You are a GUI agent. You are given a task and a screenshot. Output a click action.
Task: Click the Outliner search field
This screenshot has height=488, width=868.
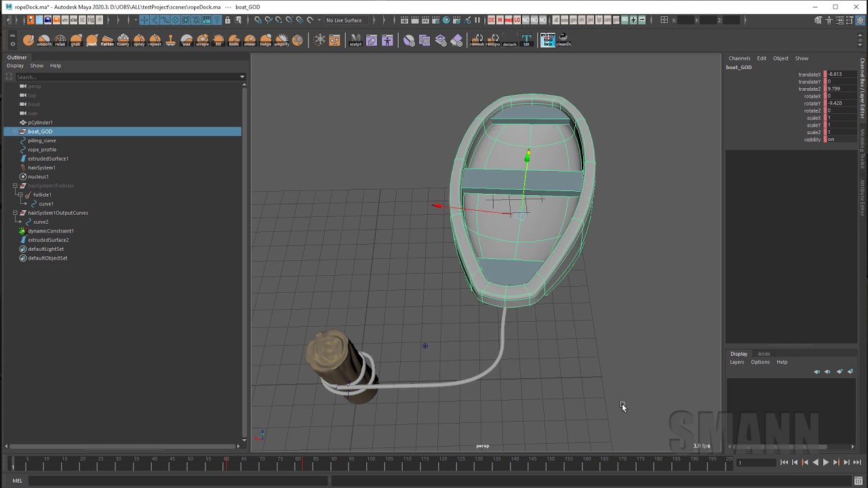[127, 77]
